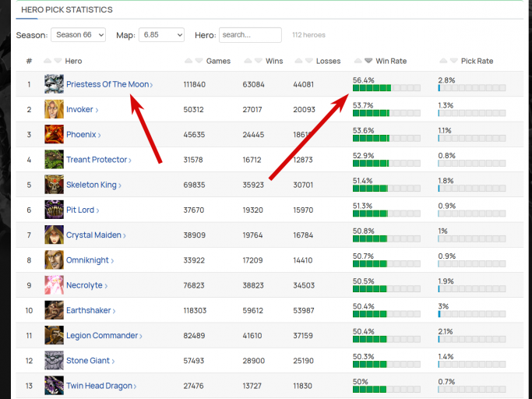This screenshot has height=399, width=532.
Task: Click the Pick Rate column header
Action: [x=477, y=61]
